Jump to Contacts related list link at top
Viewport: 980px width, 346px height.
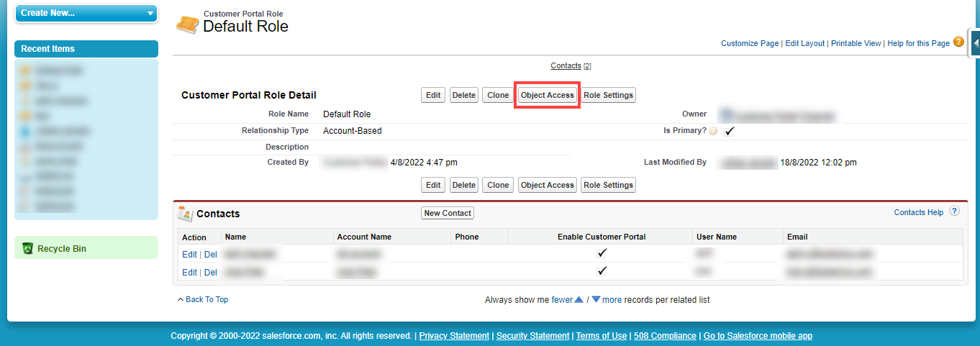(566, 65)
